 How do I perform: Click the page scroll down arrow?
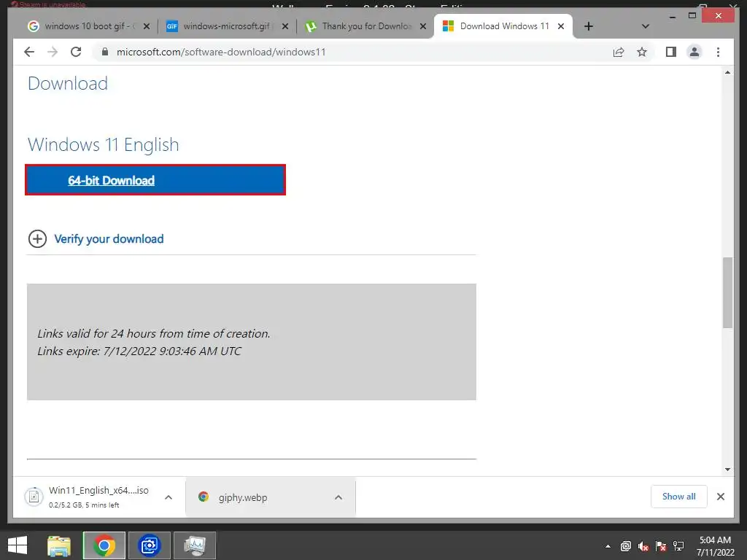pos(727,470)
